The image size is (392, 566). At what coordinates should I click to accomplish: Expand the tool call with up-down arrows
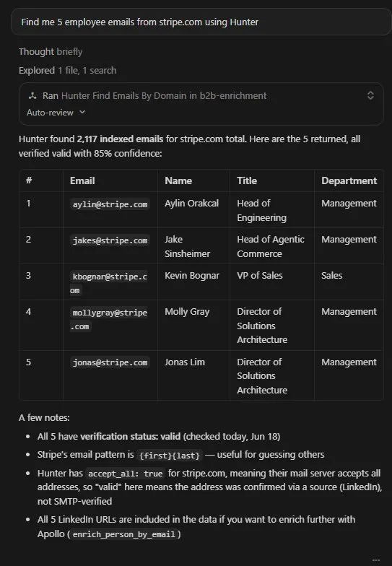point(370,95)
